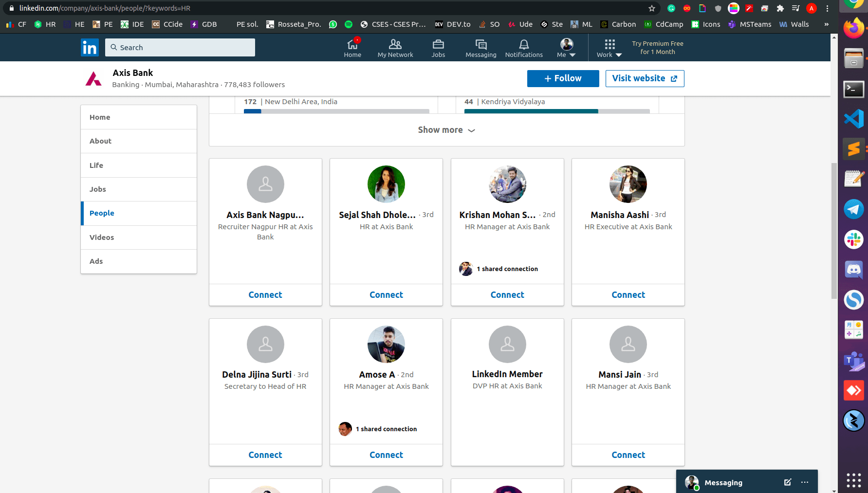Image resolution: width=868 pixels, height=493 pixels.
Task: Click the Kendriya Vidyalaya education bar
Action: [557, 111]
